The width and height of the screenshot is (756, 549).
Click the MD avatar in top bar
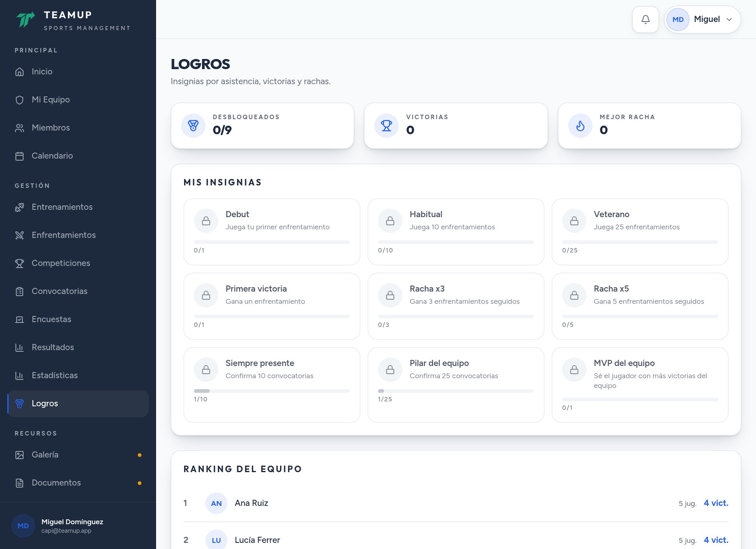pos(678,20)
